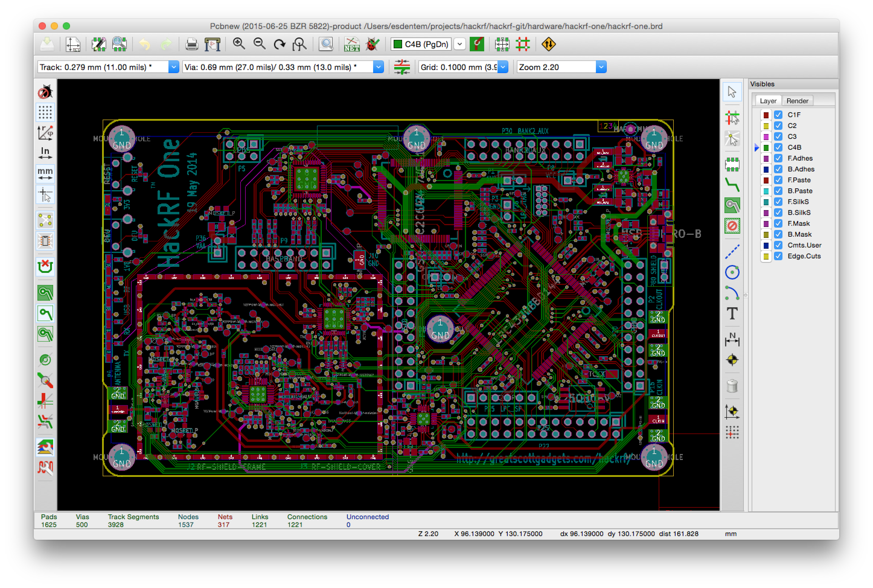
Task: Open the Zoom 2.20 dropdown
Action: pyautogui.click(x=601, y=67)
